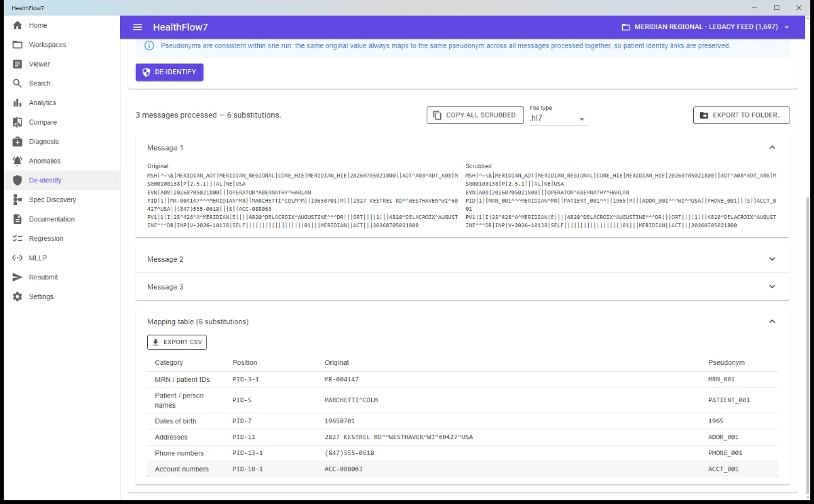Open the Workspaces folder icon
The image size is (814, 504).
click(18, 45)
